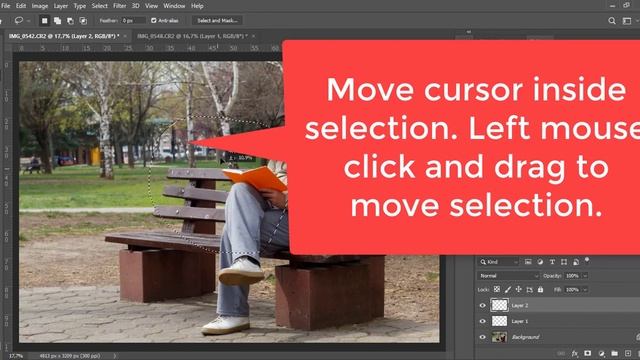Filter layers by shape layers

(x=564, y=262)
